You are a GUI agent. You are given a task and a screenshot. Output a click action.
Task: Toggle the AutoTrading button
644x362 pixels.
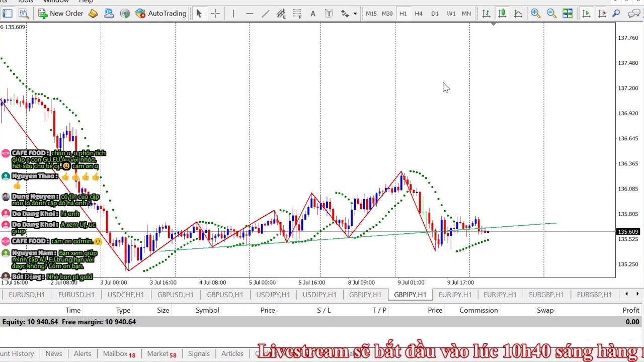(161, 14)
